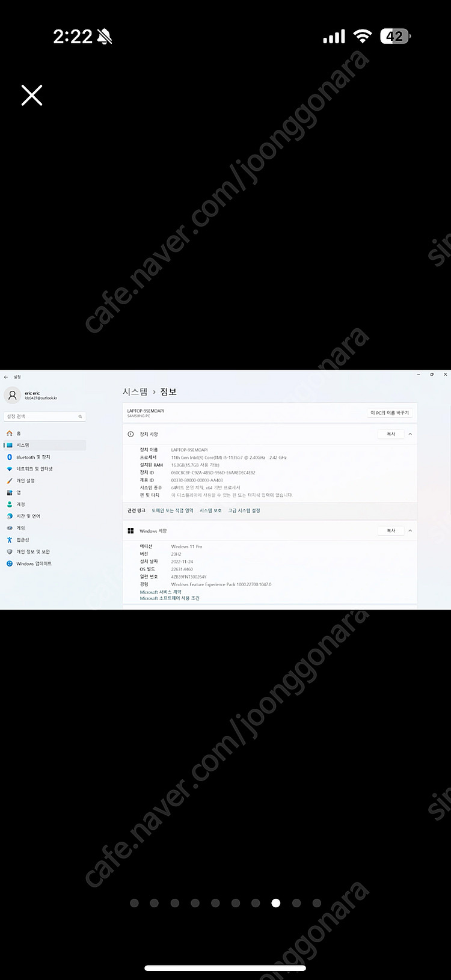
Task: Click the 64비트 운영 체제 system type value
Action: 205,488
